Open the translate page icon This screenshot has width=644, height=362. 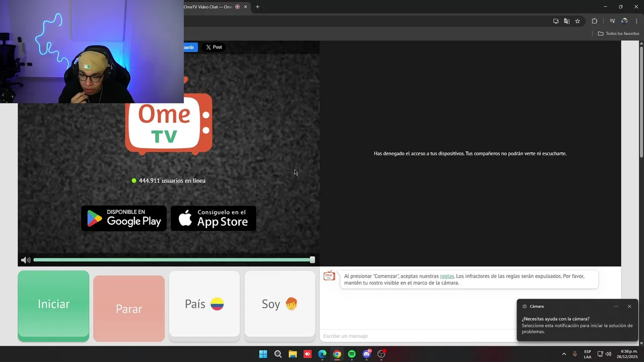pyautogui.click(x=567, y=21)
